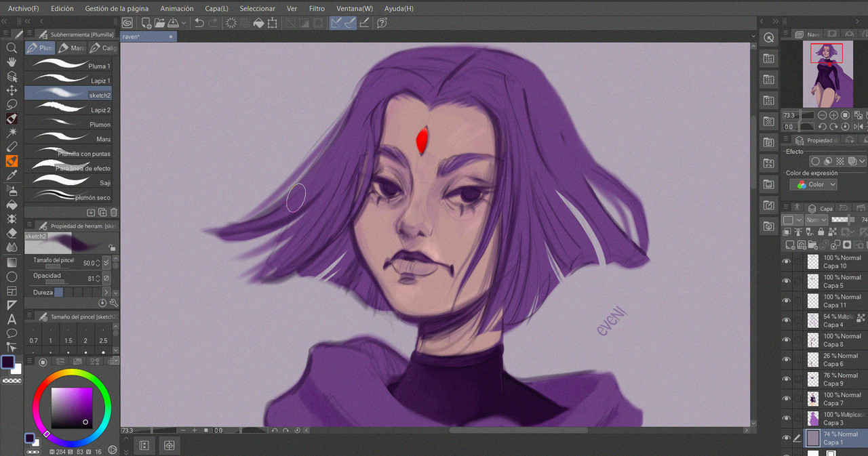
Task: Toggle visibility of Capa 4
Action: [x=786, y=320]
